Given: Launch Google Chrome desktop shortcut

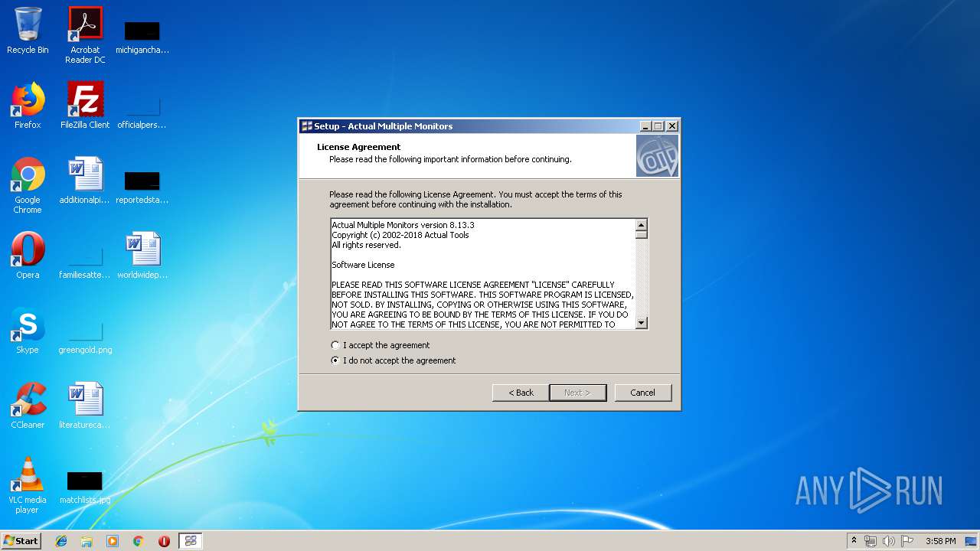Looking at the screenshot, I should (x=28, y=185).
